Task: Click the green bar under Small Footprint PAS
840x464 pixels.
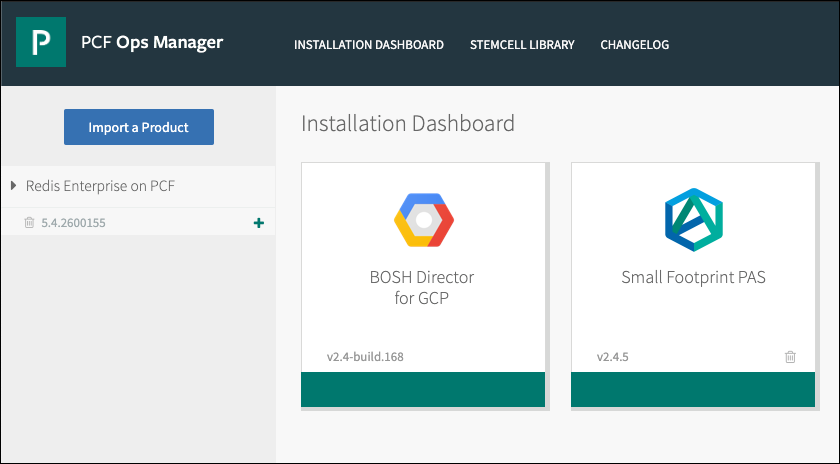Action: click(x=693, y=389)
